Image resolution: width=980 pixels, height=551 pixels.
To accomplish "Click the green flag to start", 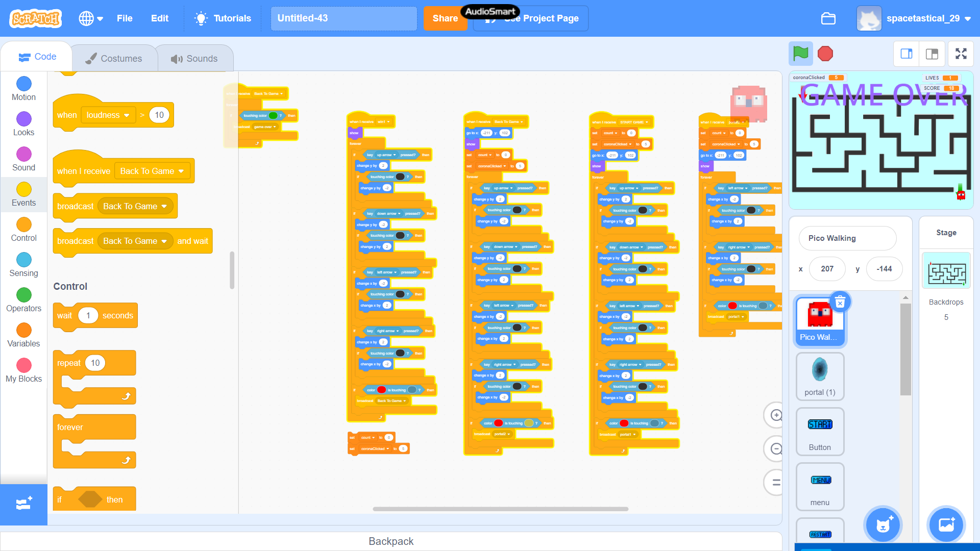I will pyautogui.click(x=800, y=54).
